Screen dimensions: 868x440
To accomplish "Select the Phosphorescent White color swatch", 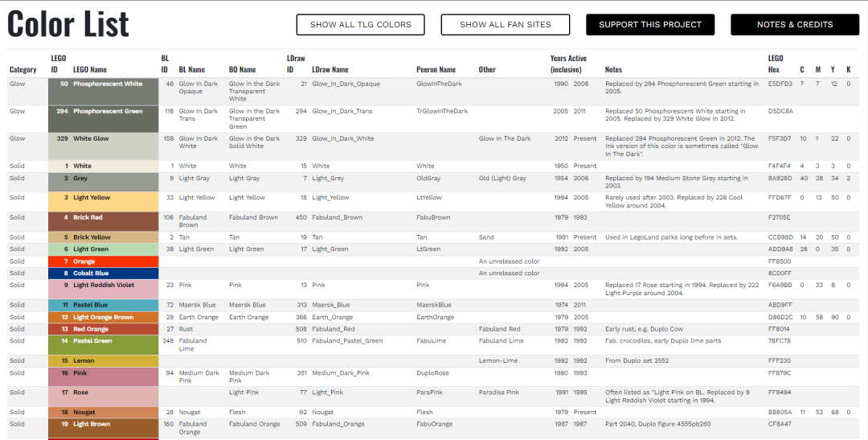I will [104, 92].
